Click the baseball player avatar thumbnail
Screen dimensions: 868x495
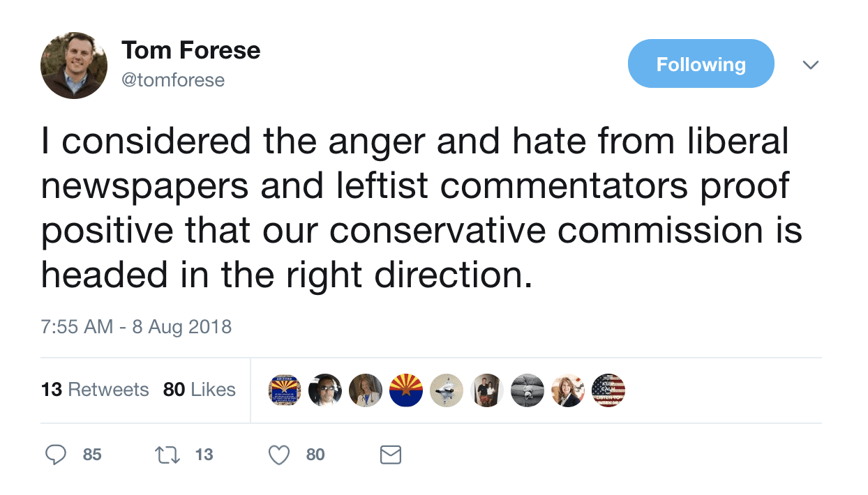click(x=446, y=390)
